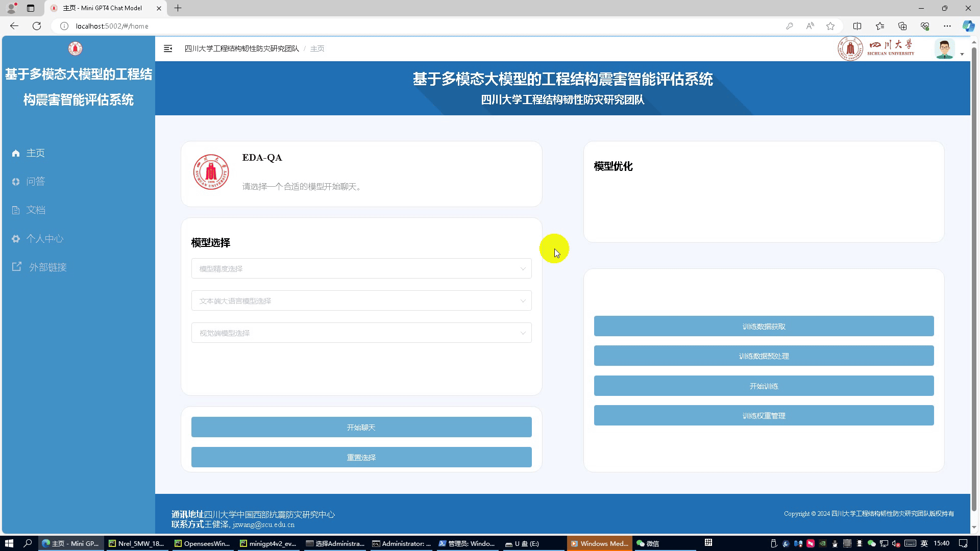Open the Windows Start menu

pos(9,543)
